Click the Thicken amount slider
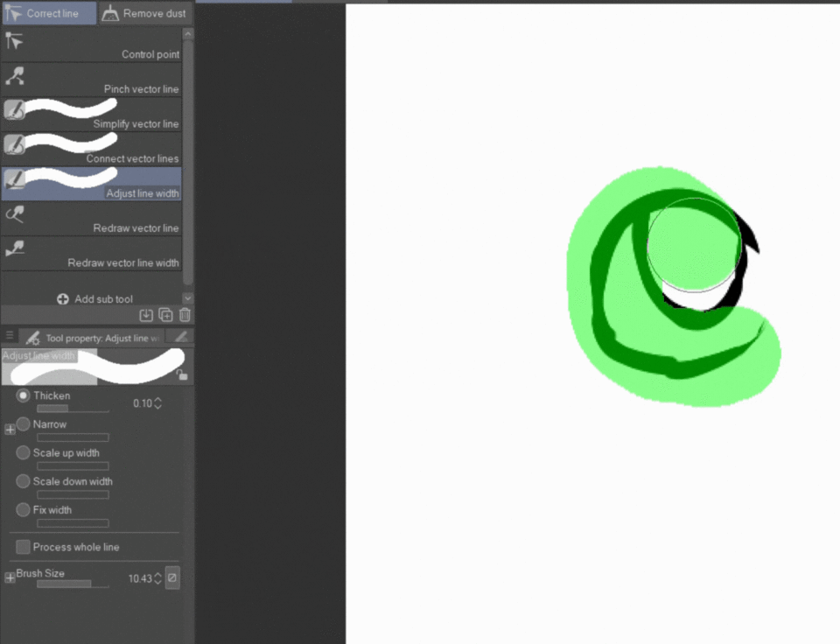The image size is (840, 644). 73,409
